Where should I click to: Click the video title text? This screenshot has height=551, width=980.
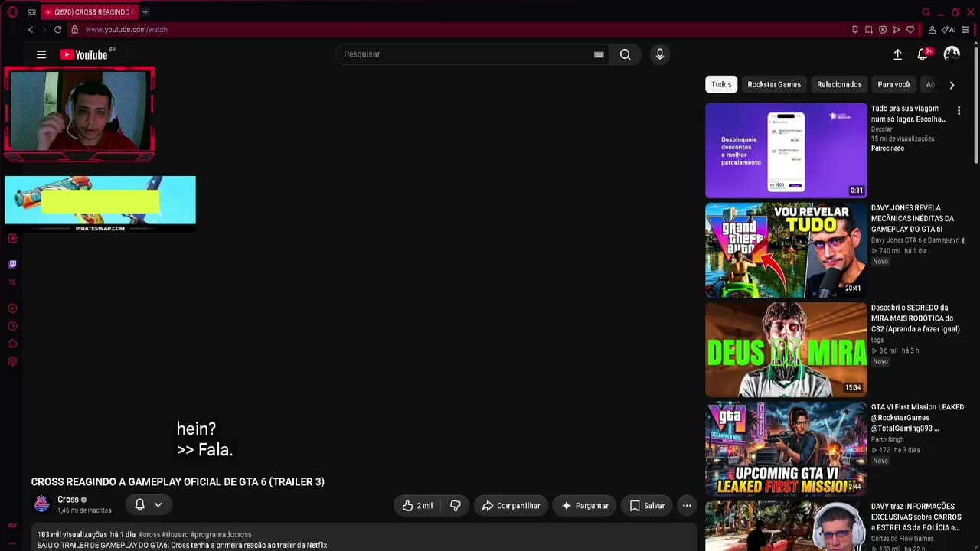(x=178, y=482)
